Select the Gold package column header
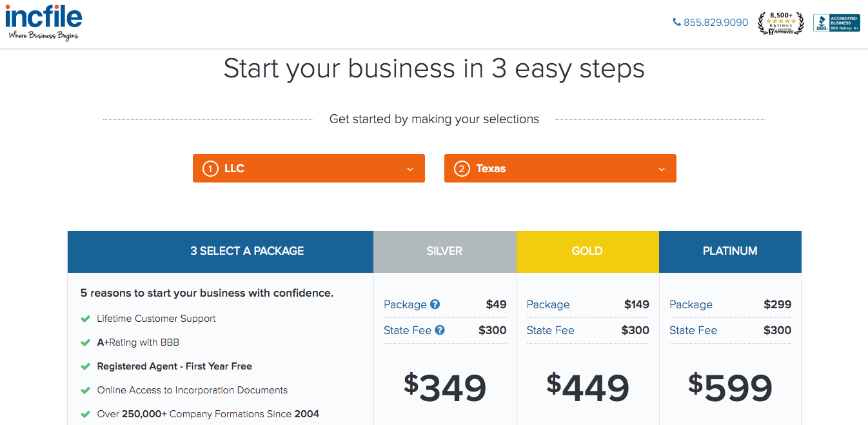Screen dimensions: 868x425 587,252
